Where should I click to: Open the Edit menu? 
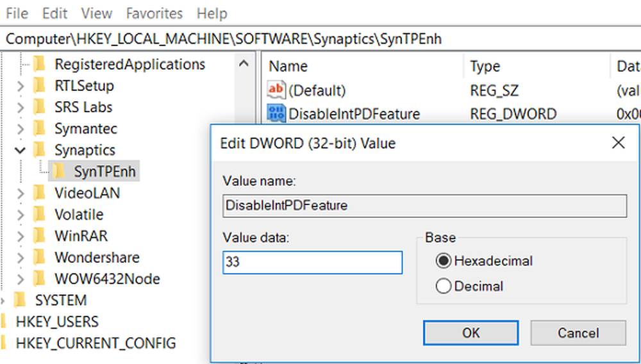[x=54, y=13]
